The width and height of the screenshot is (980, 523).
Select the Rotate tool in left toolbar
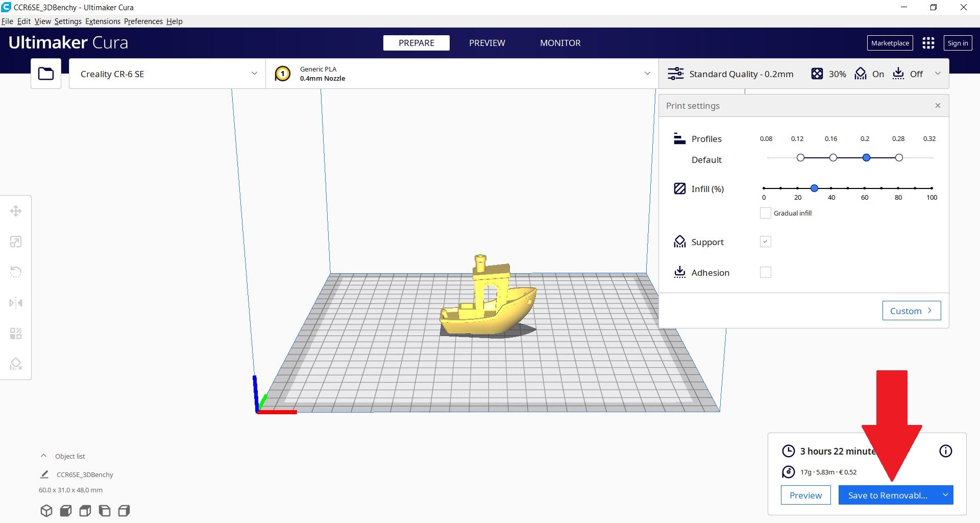pos(16,272)
